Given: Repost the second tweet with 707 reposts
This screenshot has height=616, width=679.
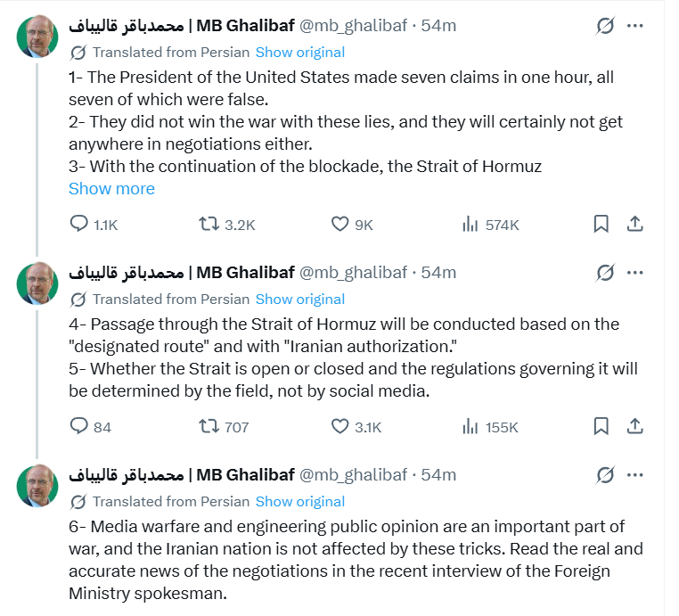Looking at the screenshot, I should [209, 427].
